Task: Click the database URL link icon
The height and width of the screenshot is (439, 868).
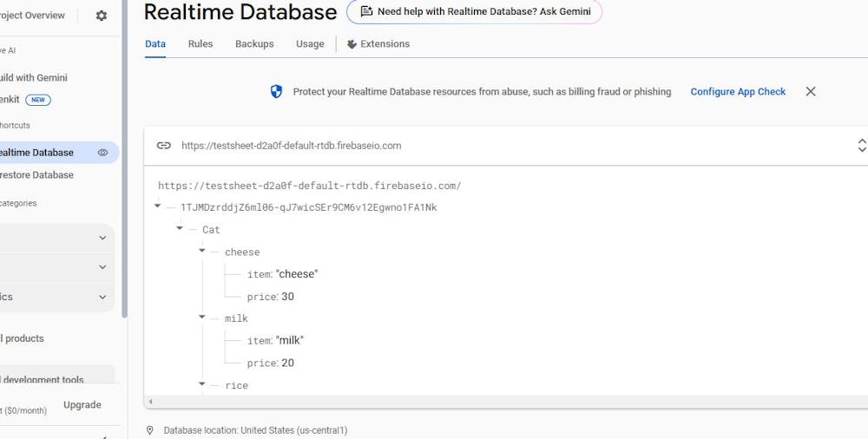Action: (163, 146)
